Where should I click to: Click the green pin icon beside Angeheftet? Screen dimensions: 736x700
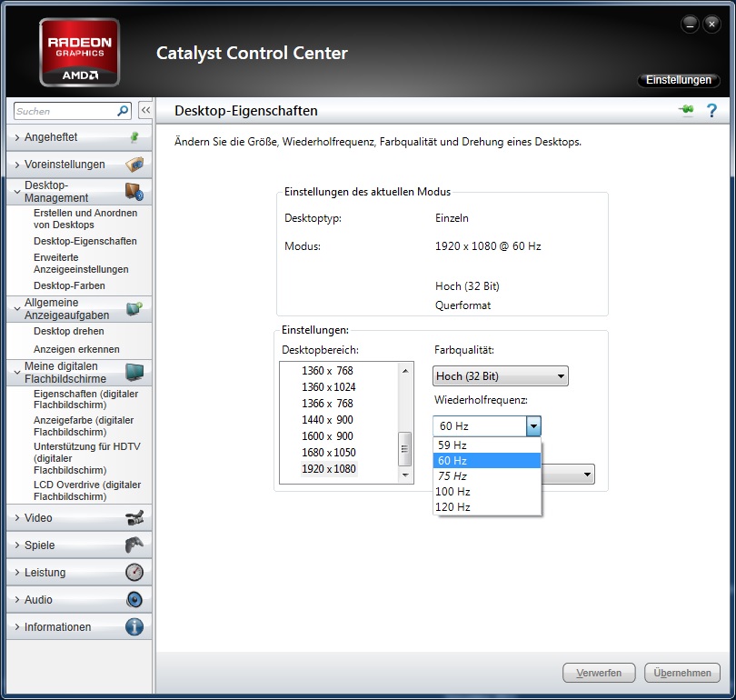point(134,137)
